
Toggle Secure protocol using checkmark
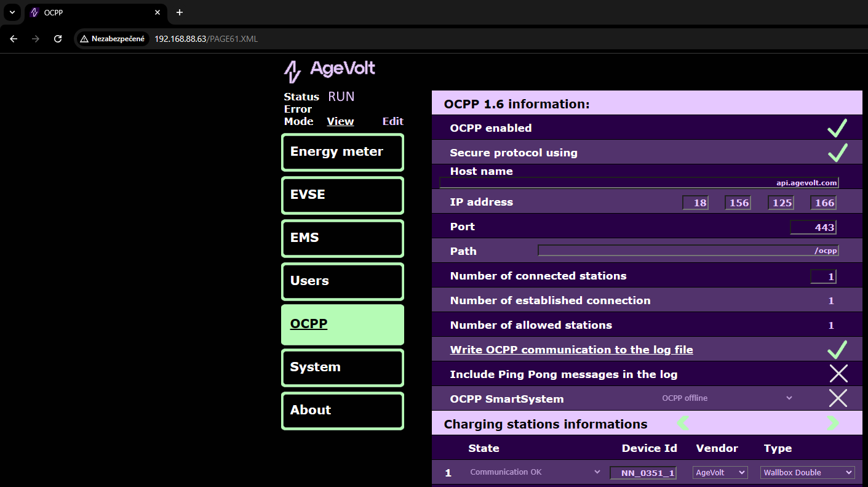point(837,152)
